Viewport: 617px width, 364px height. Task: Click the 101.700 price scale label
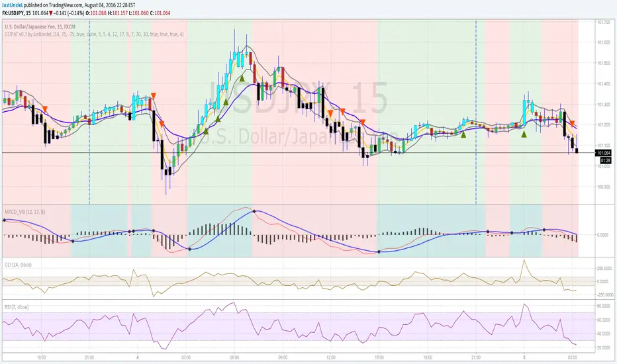click(x=604, y=22)
